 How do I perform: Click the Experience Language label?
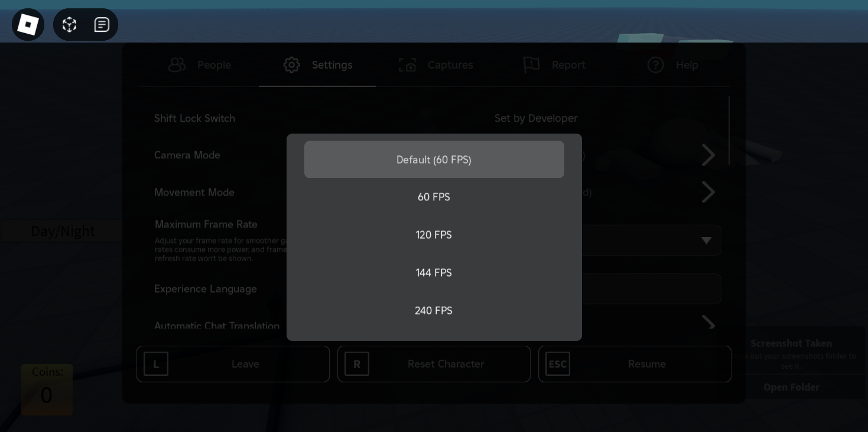[x=206, y=289]
